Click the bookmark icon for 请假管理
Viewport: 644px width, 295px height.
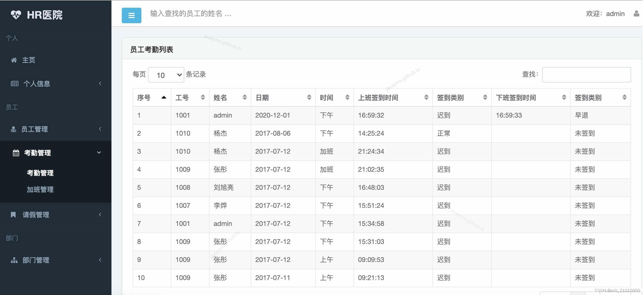pyautogui.click(x=13, y=215)
